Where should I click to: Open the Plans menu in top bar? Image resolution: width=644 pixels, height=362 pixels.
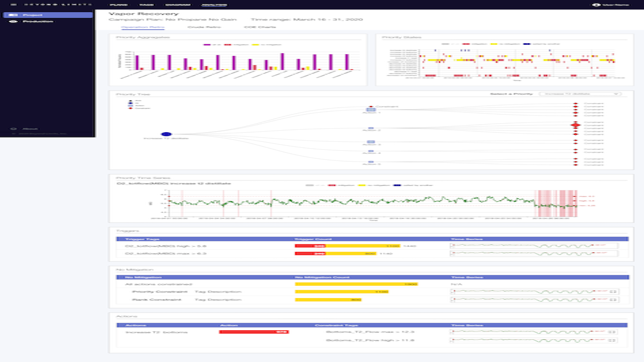118,5
